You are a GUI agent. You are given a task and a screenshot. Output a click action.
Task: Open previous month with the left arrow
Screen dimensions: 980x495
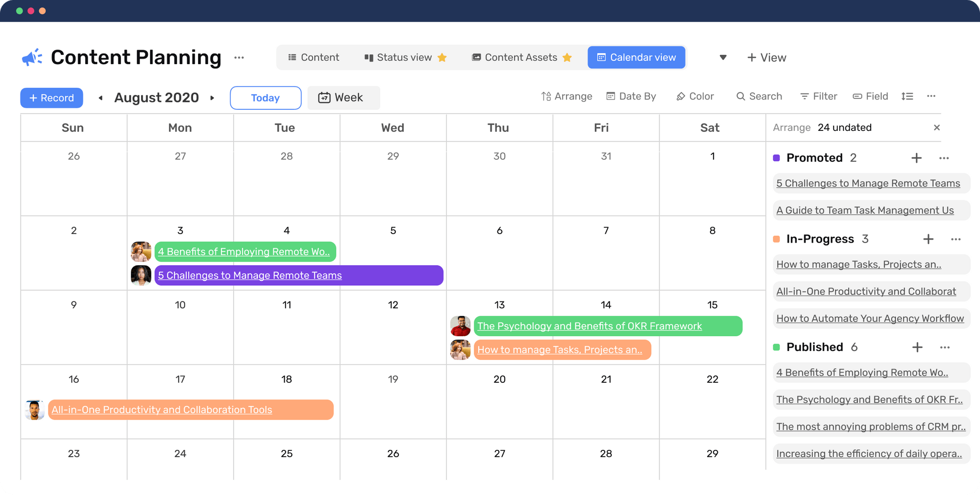[x=101, y=98]
